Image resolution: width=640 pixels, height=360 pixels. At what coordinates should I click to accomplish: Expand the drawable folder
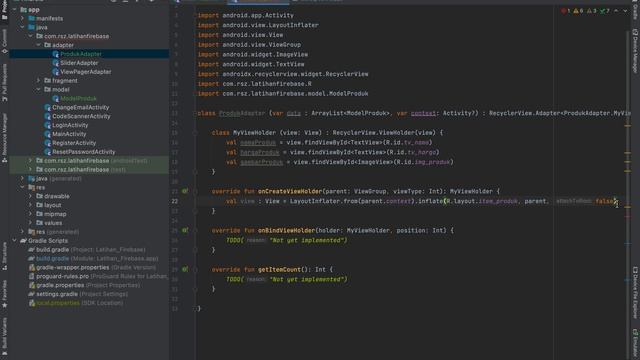pos(31,196)
